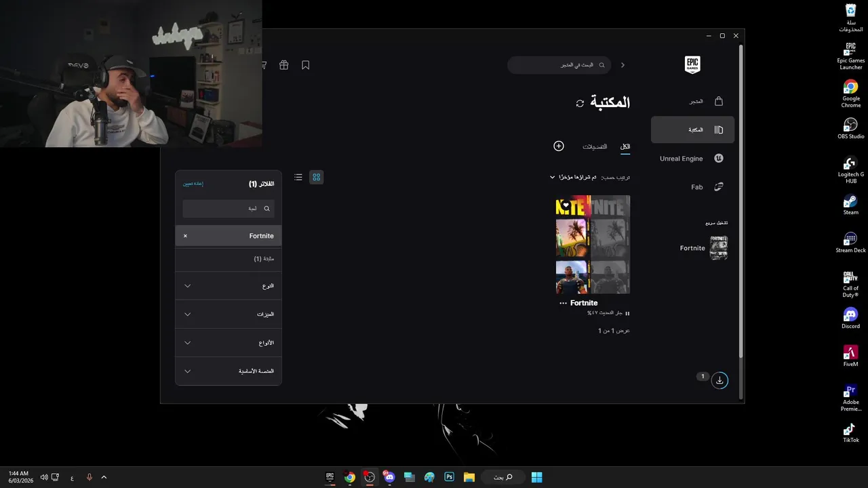Open Discord from the taskbar
Viewport: 868px width, 488px height.
click(x=389, y=477)
